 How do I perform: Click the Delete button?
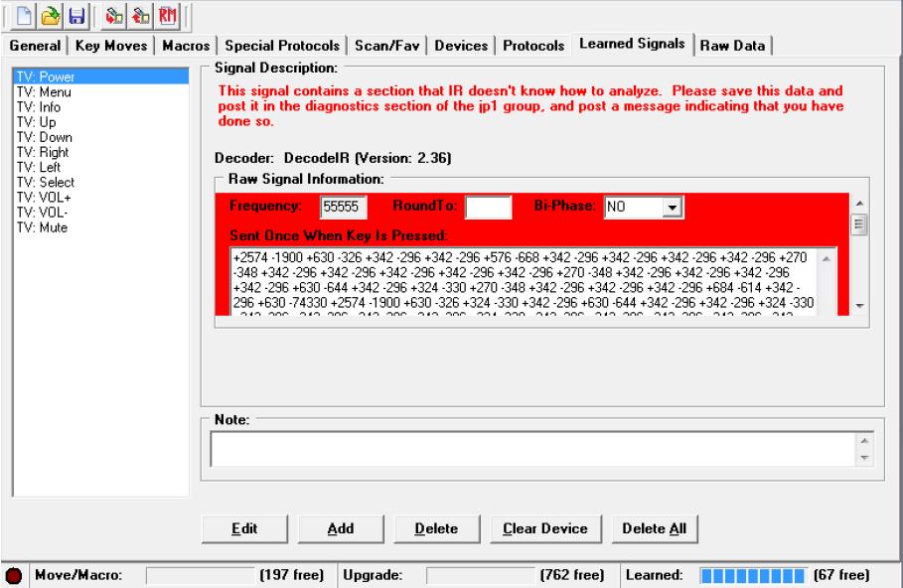click(436, 528)
